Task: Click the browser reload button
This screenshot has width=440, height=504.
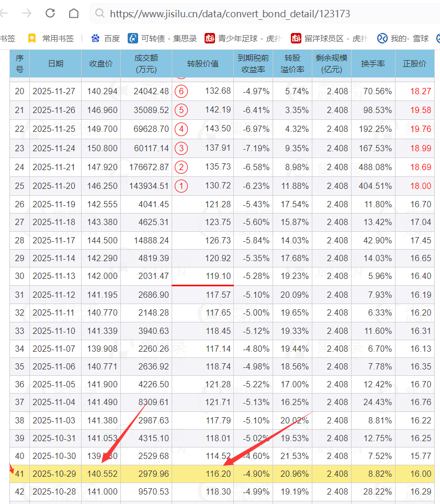Action: 50,14
